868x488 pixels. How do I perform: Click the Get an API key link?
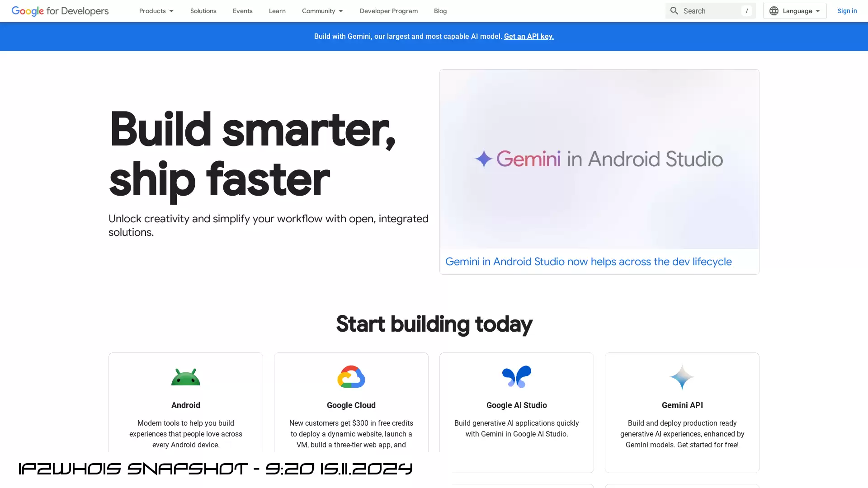tap(529, 36)
